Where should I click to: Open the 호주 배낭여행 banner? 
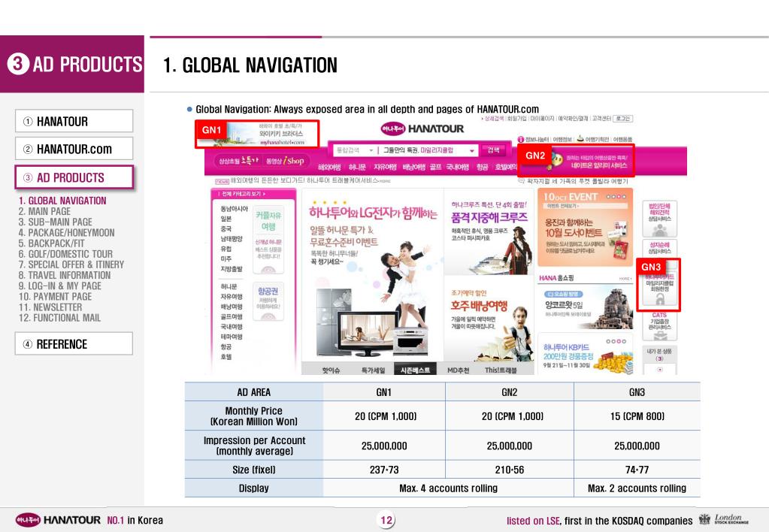point(490,319)
